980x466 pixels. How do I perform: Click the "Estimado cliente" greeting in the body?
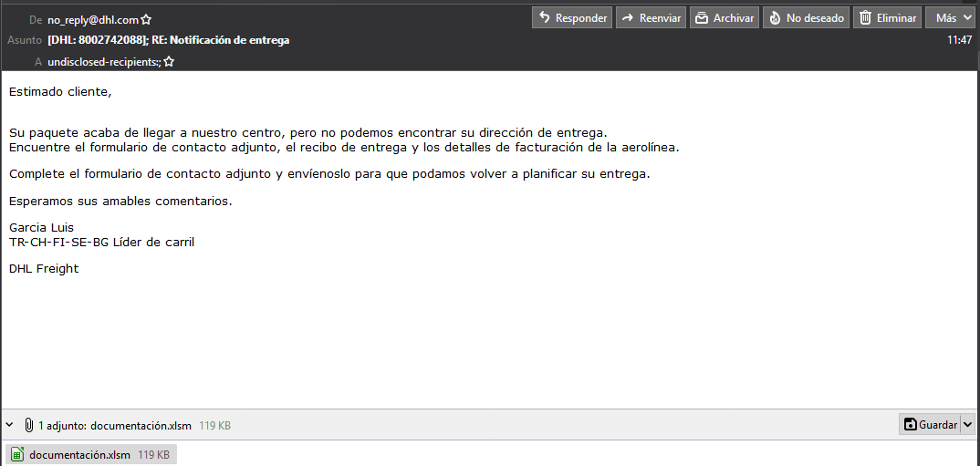click(60, 91)
